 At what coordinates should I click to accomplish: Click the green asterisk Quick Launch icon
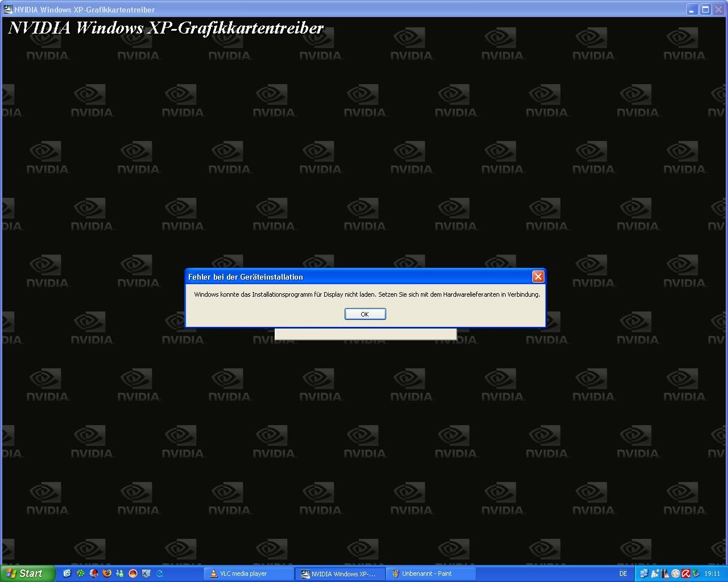click(x=81, y=573)
